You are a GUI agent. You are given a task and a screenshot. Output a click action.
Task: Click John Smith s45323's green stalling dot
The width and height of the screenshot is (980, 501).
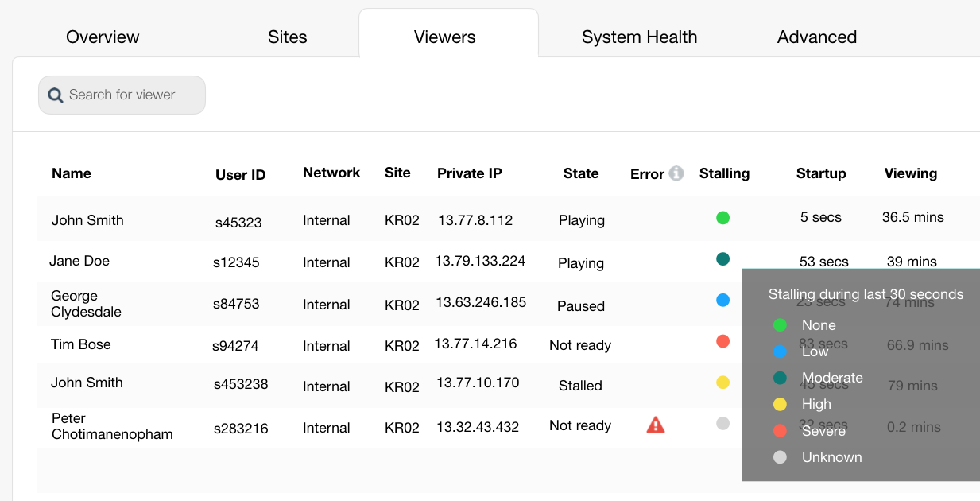722,217
